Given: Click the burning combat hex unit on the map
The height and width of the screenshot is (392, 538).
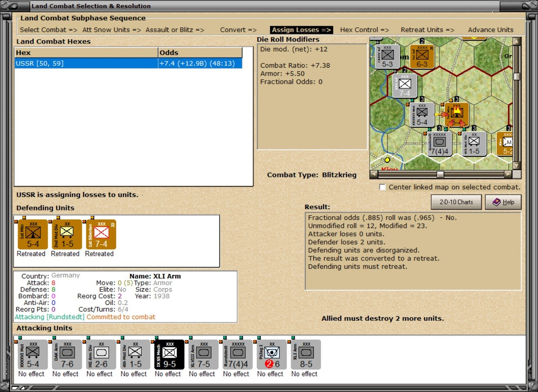Looking at the screenshot, I should click(x=456, y=115).
